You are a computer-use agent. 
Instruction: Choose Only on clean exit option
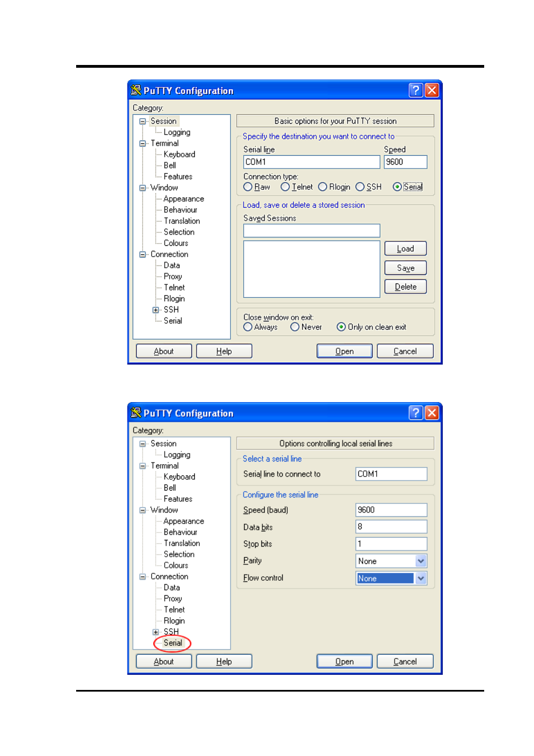[x=341, y=327]
